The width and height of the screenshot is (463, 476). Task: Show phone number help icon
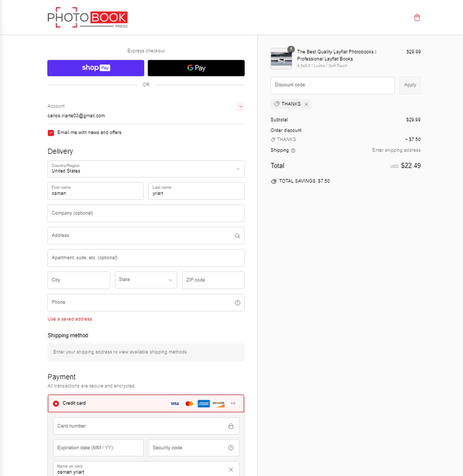point(237,303)
